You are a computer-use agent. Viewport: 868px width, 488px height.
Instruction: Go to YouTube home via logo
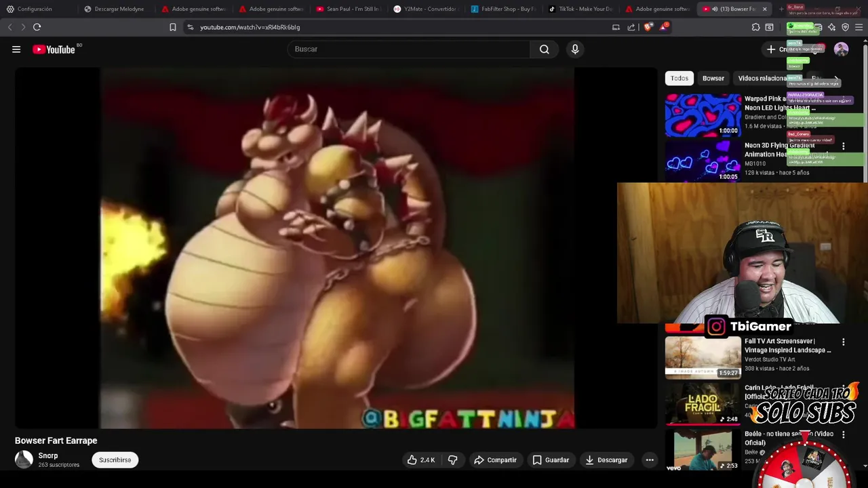coord(54,49)
